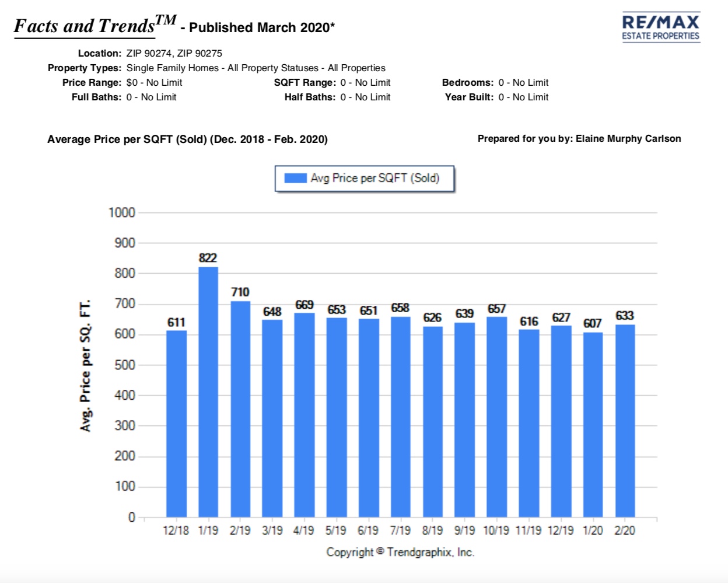728x583 pixels.
Task: Click the data label '607' above the bar
Action: [593, 323]
